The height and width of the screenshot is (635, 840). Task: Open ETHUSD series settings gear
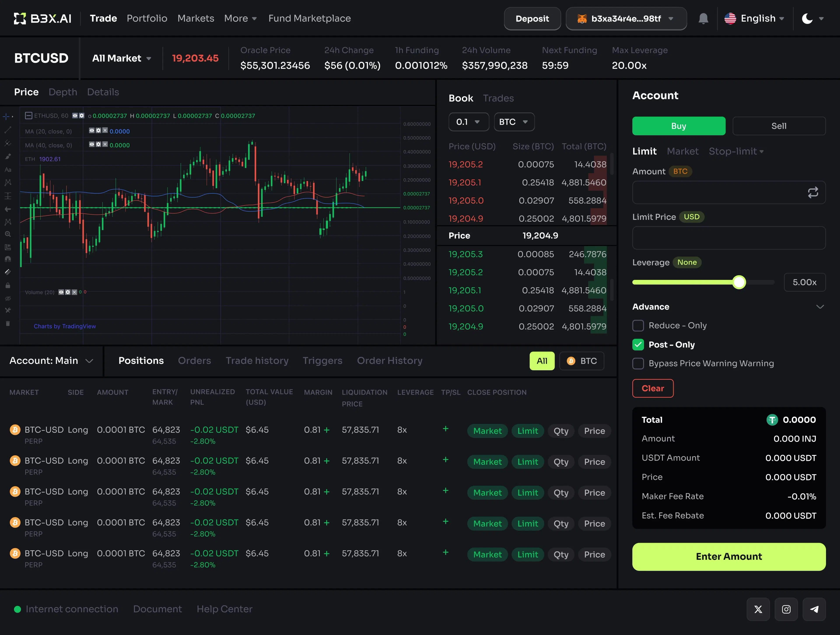[81, 115]
